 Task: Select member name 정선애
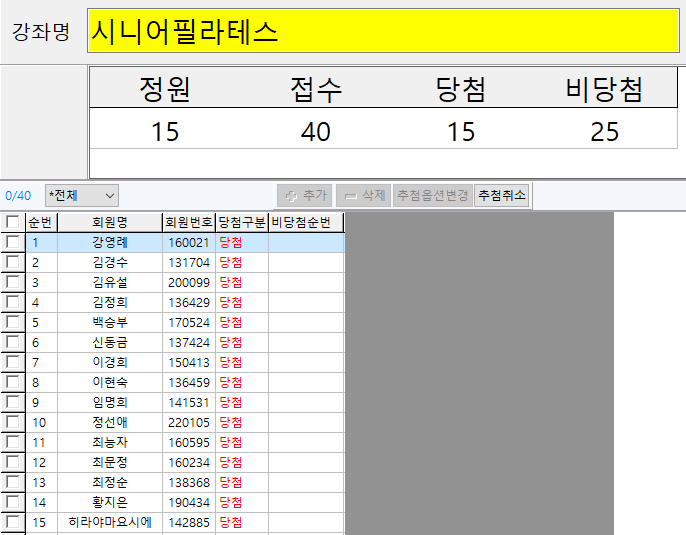point(110,423)
